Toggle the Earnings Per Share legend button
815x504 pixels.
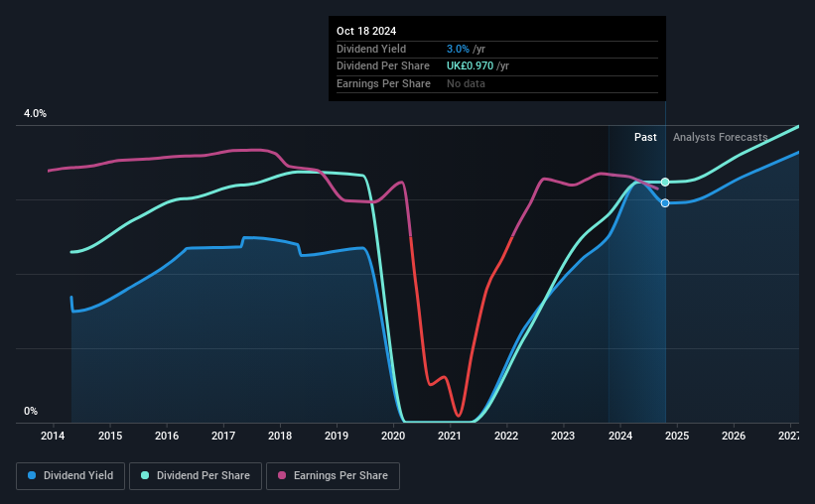[333, 476]
